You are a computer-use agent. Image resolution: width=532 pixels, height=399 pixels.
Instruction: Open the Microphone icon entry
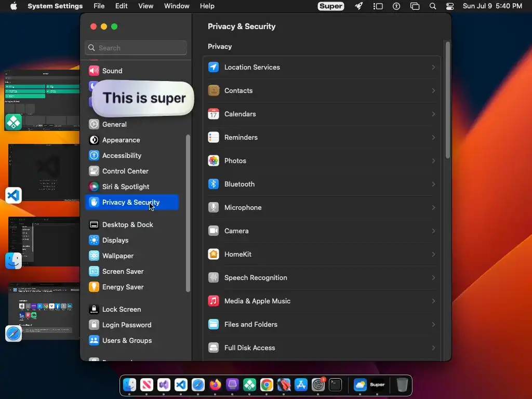214,208
